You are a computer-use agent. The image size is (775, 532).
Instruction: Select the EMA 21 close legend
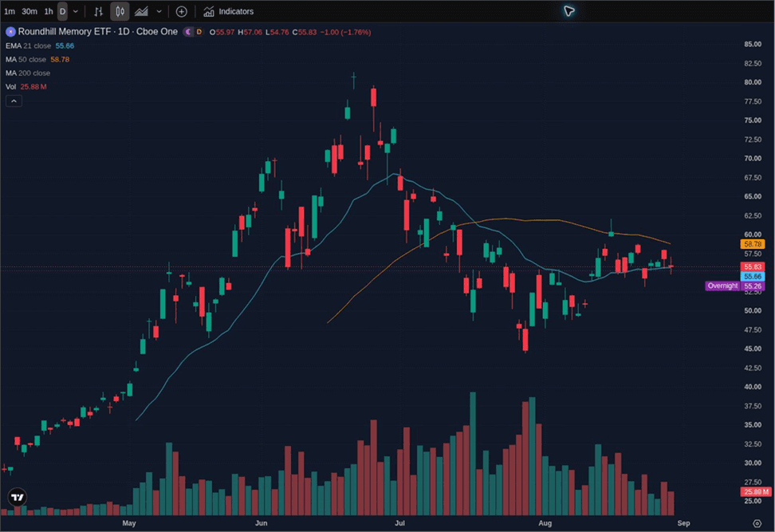28,46
